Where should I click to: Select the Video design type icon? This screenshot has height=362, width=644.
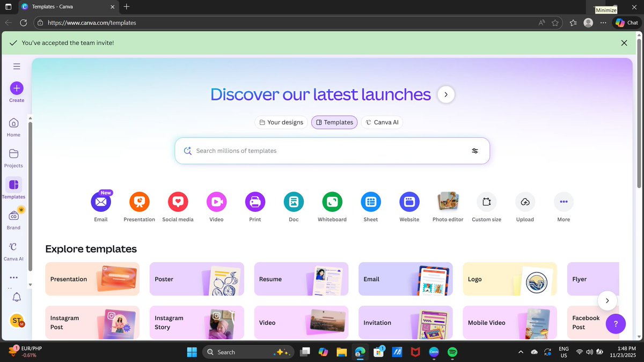point(216,202)
